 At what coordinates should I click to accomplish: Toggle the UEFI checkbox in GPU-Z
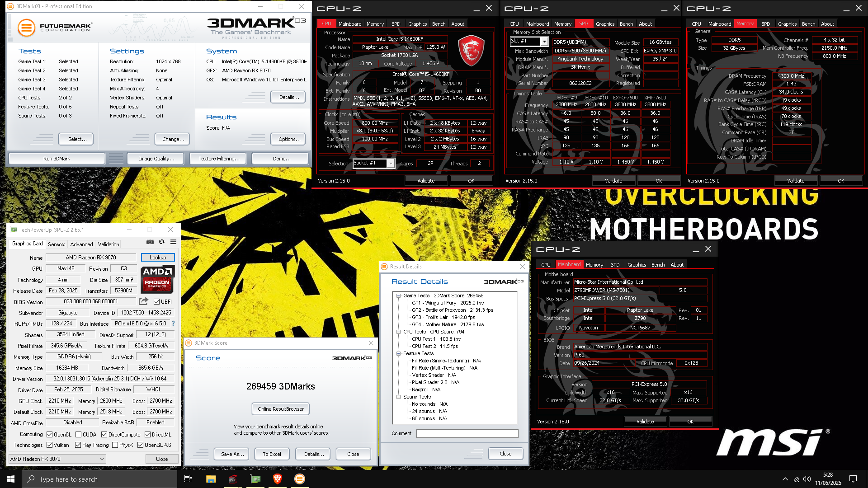[x=156, y=301]
